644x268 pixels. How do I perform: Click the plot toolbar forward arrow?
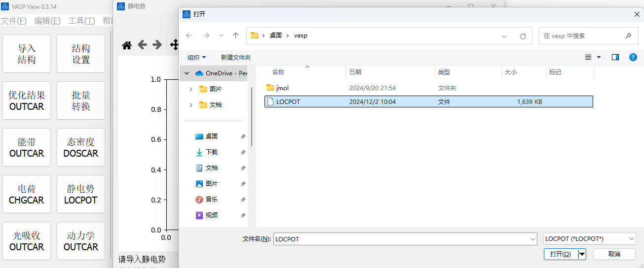[x=157, y=45]
